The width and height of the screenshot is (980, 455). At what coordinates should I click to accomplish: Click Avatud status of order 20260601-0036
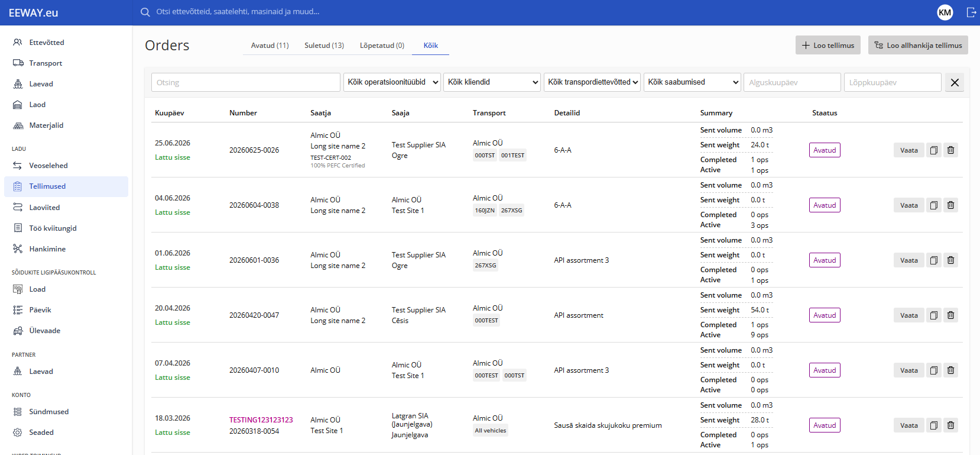[825, 260]
